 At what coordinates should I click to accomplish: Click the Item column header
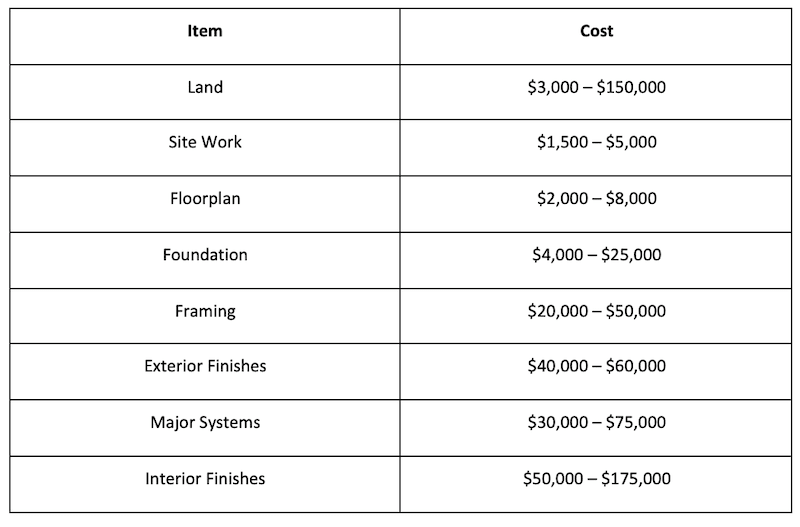pyautogui.click(x=205, y=31)
